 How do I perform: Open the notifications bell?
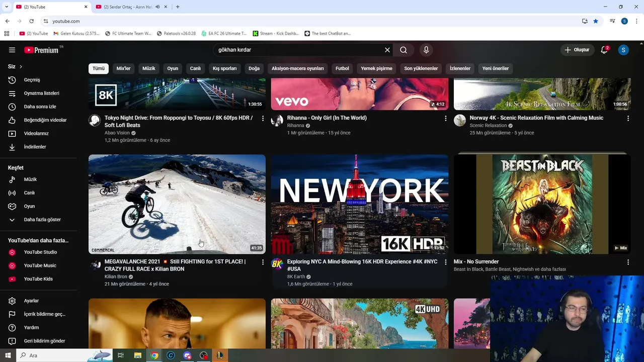[605, 50]
